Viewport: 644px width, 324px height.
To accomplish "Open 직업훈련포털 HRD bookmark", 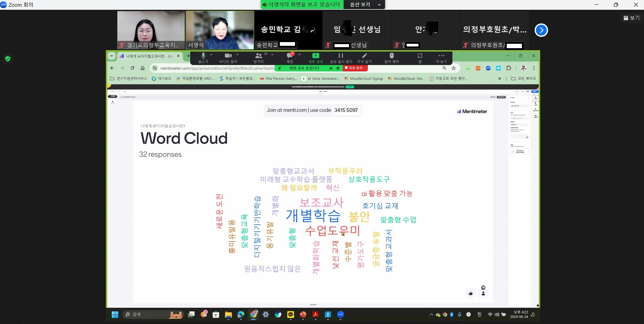I will (196, 78).
